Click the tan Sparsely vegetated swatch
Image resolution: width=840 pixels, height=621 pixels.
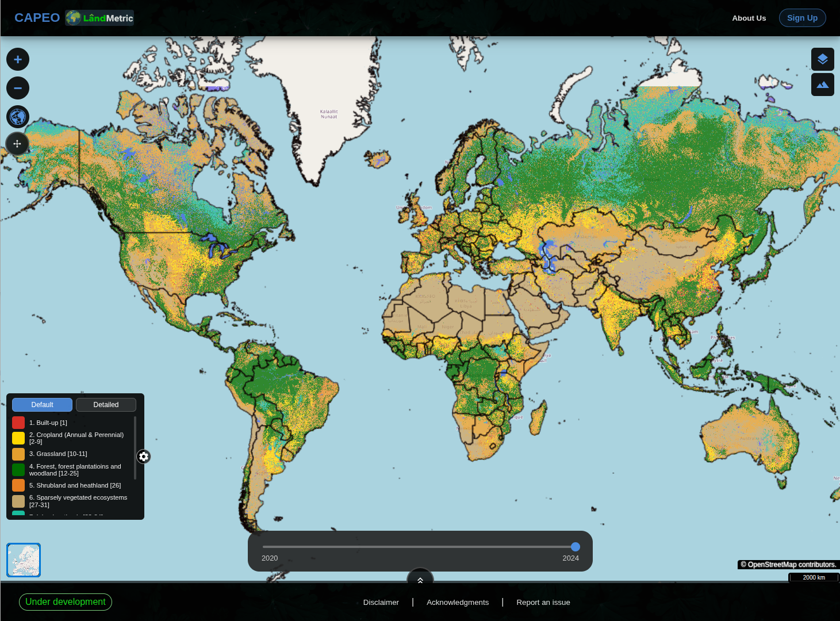[x=18, y=501]
